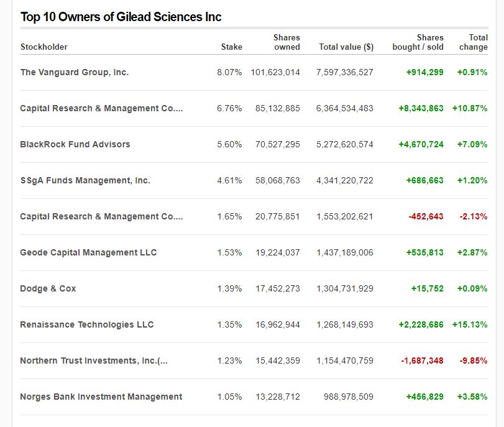Screen dimensions: 504x427
Task: Click the Shares bought / sold header
Action: point(418,42)
